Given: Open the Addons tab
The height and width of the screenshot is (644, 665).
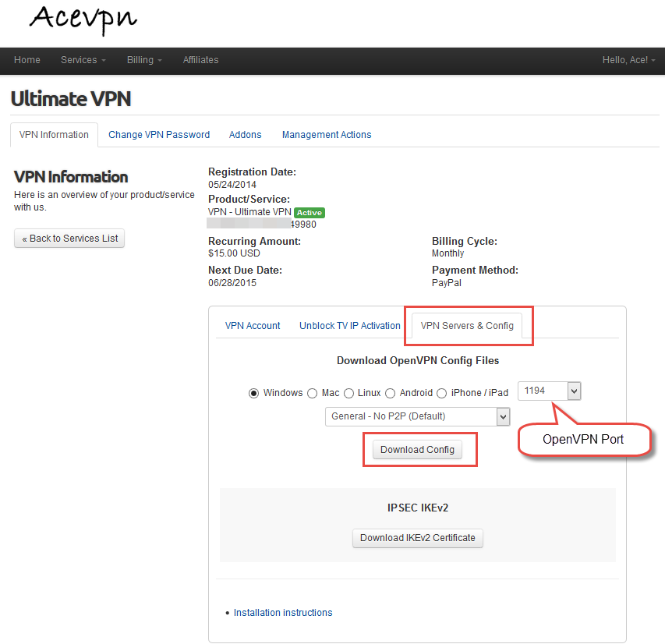Looking at the screenshot, I should click(x=245, y=134).
